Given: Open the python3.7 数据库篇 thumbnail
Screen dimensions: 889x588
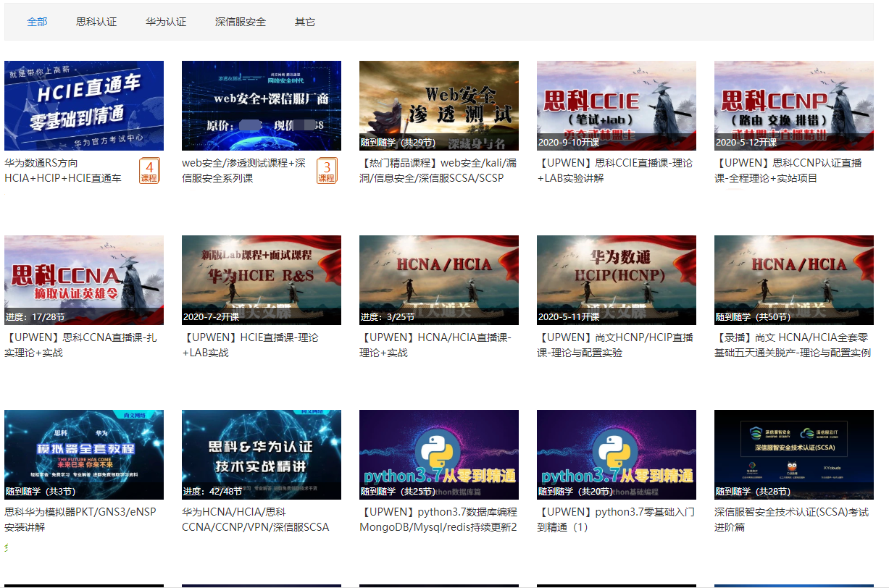Looking at the screenshot, I should click(x=439, y=455).
